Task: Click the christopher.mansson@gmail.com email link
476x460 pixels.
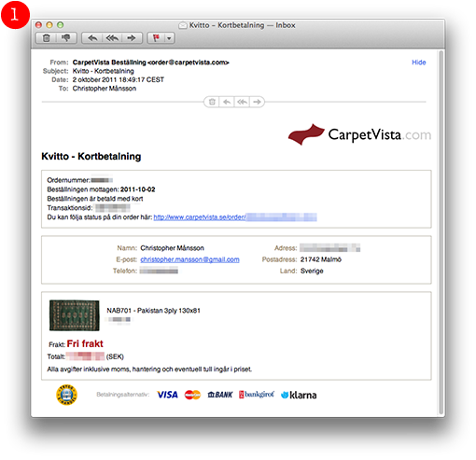Action: (189, 259)
